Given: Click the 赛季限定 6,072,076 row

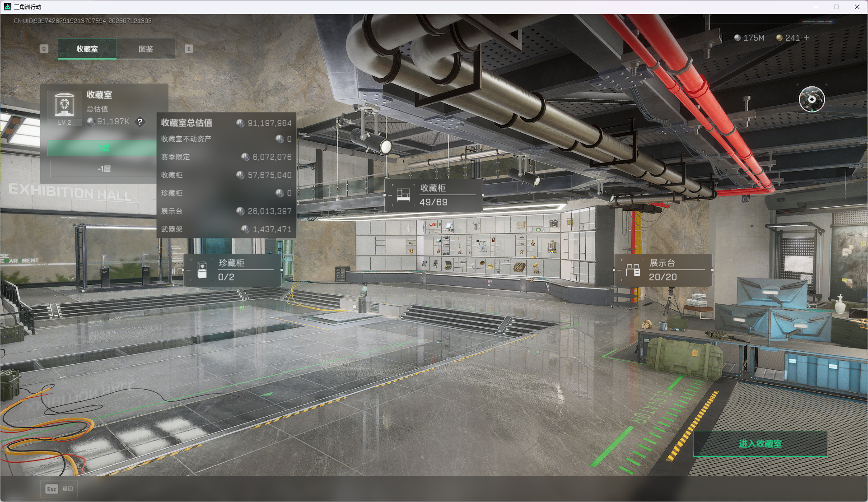Looking at the screenshot, I should point(226,157).
